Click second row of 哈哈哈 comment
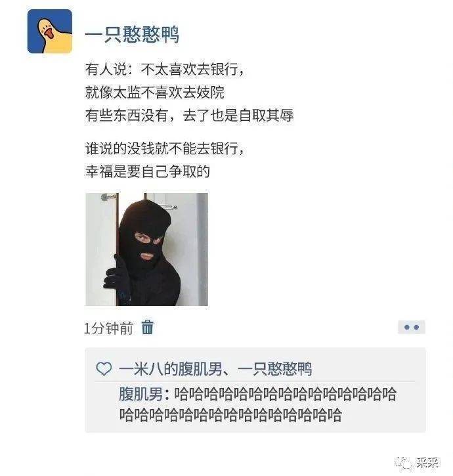The height and width of the screenshot is (476, 453). click(230, 415)
